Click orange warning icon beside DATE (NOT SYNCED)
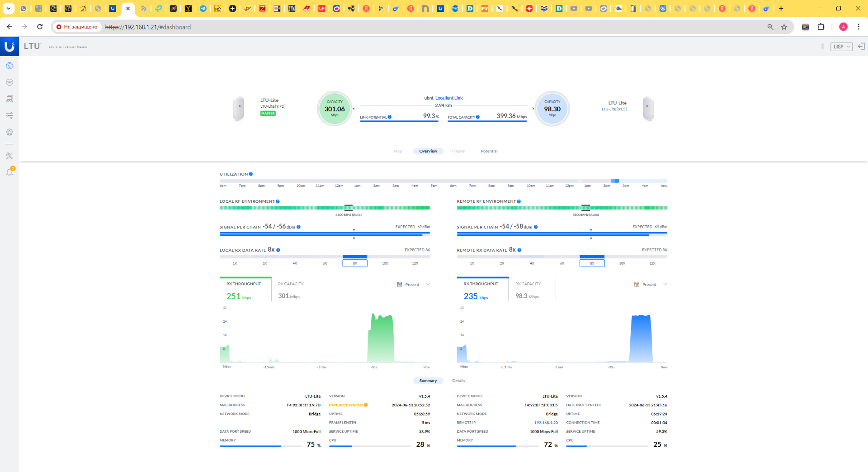The height and width of the screenshot is (472, 868). (366, 405)
